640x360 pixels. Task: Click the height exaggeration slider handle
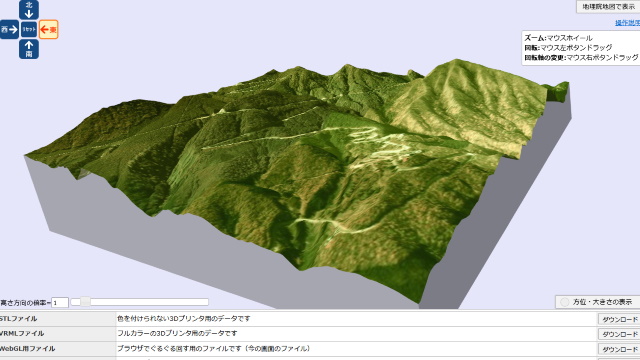[x=85, y=302]
